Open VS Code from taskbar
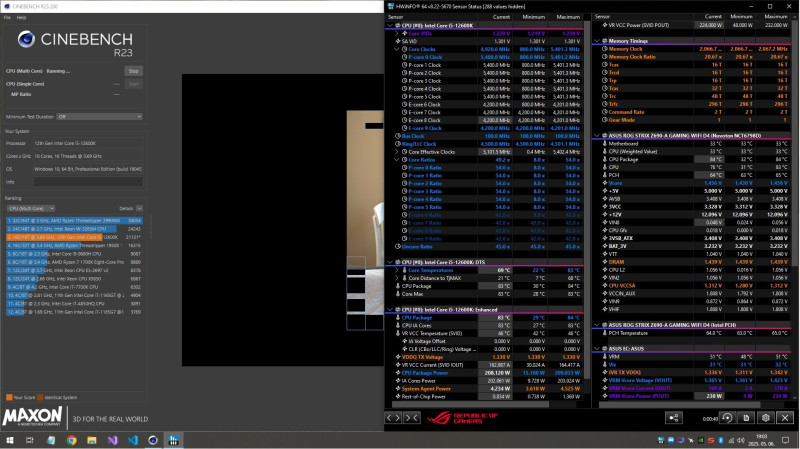 click(x=133, y=440)
